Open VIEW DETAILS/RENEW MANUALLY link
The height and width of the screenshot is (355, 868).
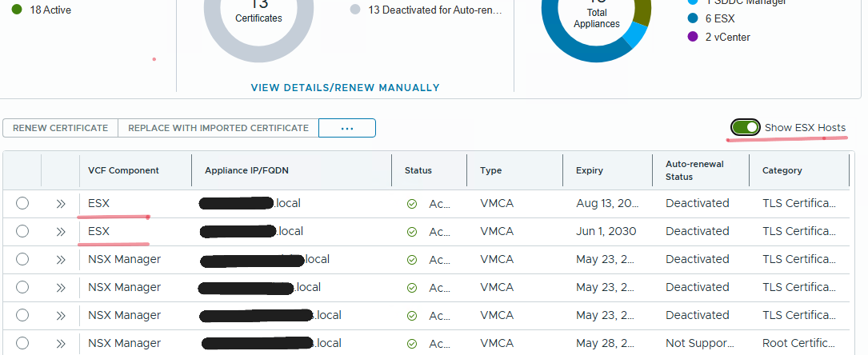click(346, 87)
